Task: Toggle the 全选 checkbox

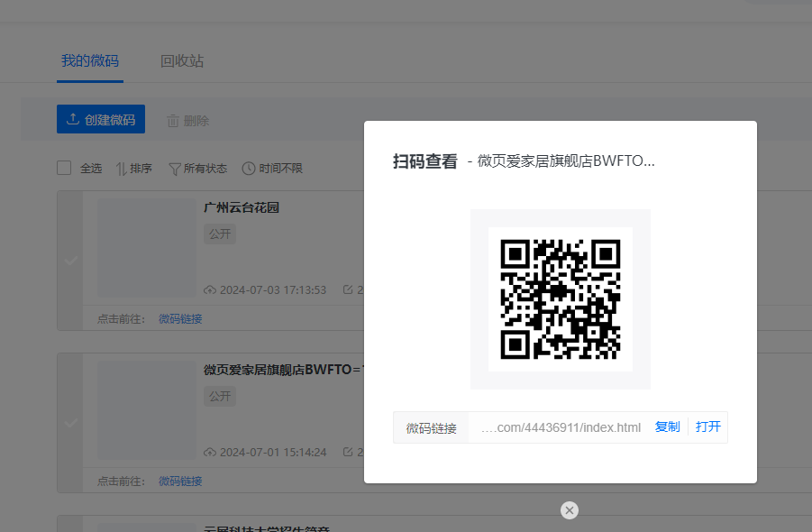Action: coord(64,168)
